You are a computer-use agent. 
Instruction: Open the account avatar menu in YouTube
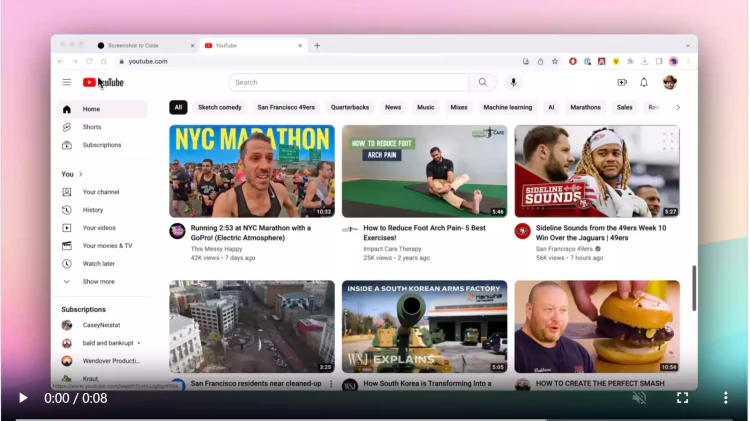[x=670, y=82]
